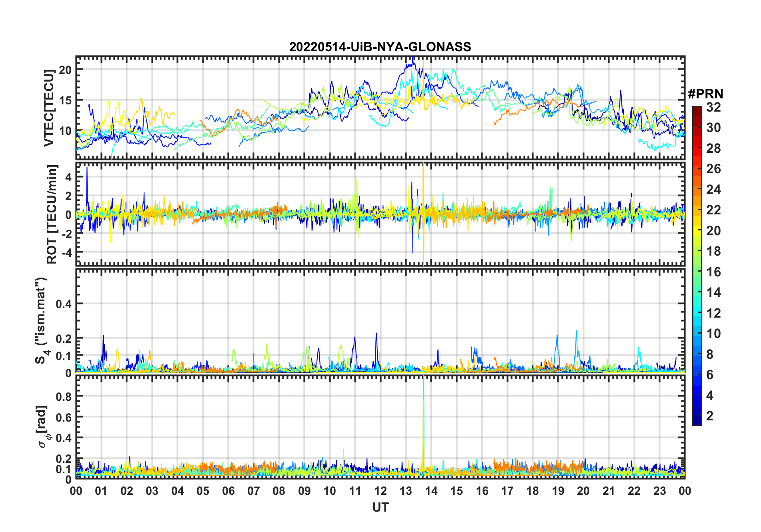Viewport: 761px width, 532px height.
Task: Select the VTEC[TECU] y-axis label
Action: 49,108
